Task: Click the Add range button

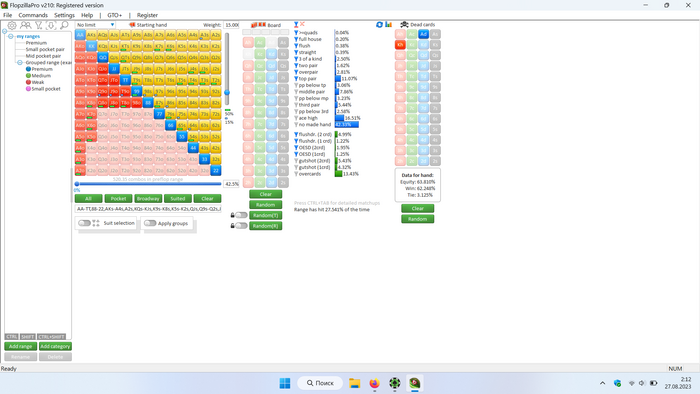Action: pyautogui.click(x=21, y=346)
